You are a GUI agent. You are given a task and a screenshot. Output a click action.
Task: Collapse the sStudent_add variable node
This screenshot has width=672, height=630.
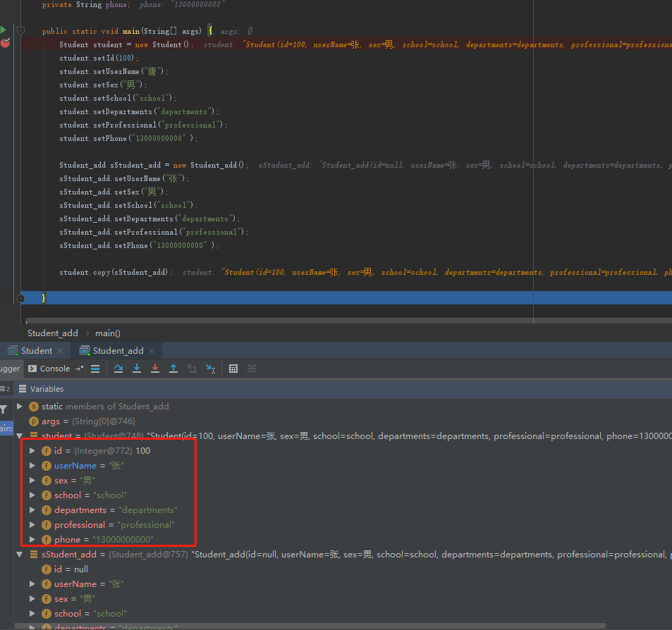20,554
